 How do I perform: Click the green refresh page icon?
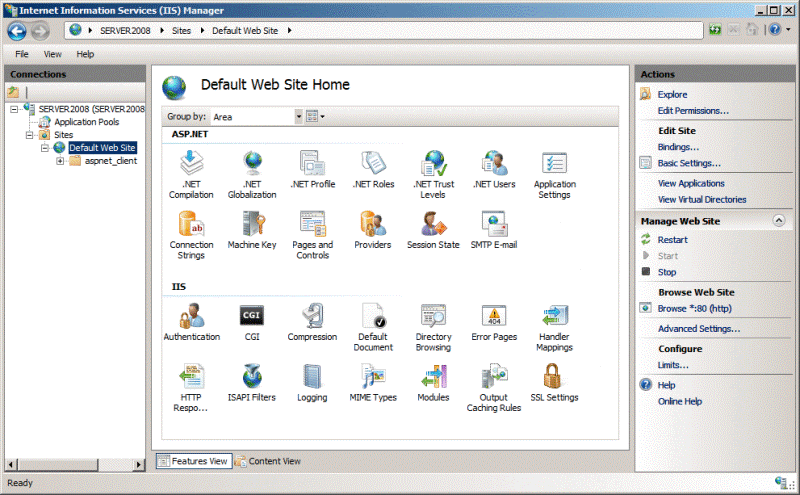point(715,30)
